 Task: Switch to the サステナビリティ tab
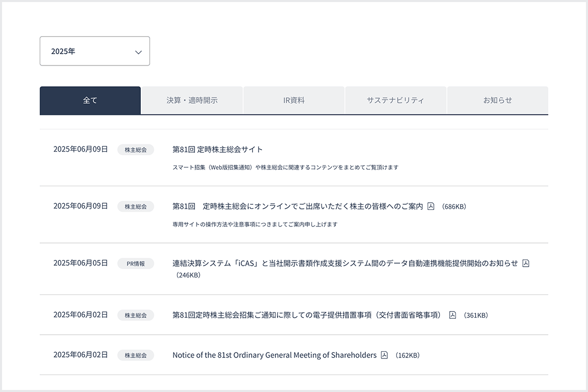(396, 100)
